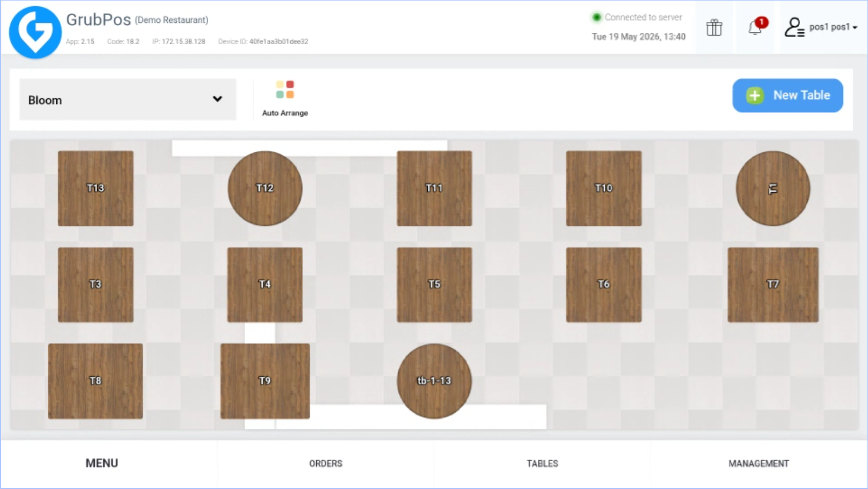The height and width of the screenshot is (489, 868).
Task: Add a table with New Table button
Action: [x=787, y=95]
